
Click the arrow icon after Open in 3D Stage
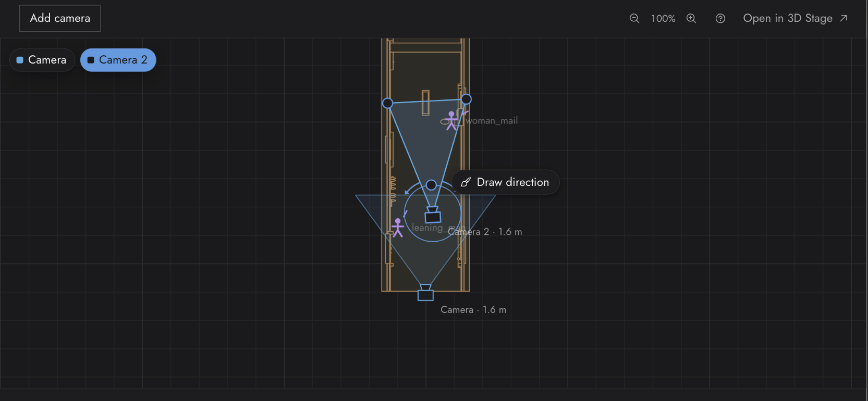[843, 18]
